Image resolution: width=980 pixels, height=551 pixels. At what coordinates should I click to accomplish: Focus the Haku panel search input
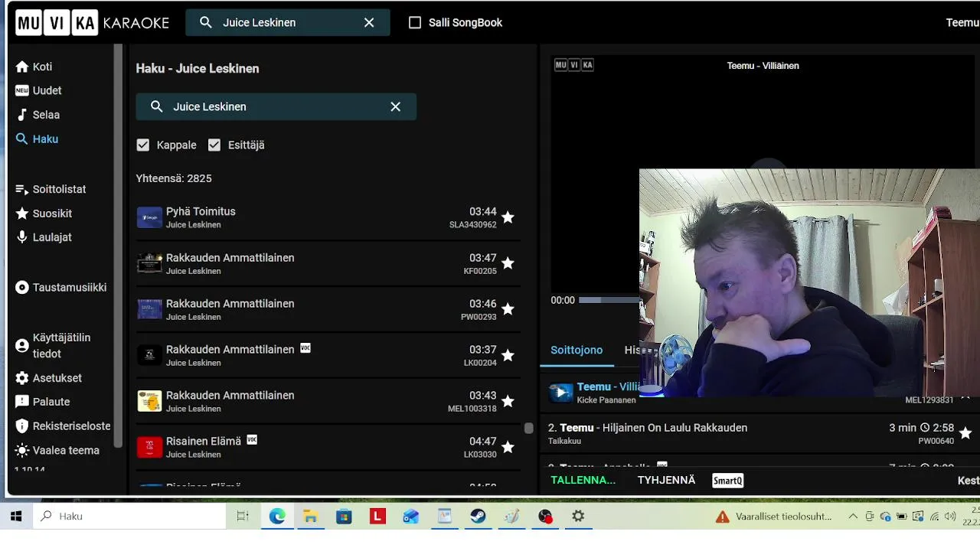(x=276, y=106)
